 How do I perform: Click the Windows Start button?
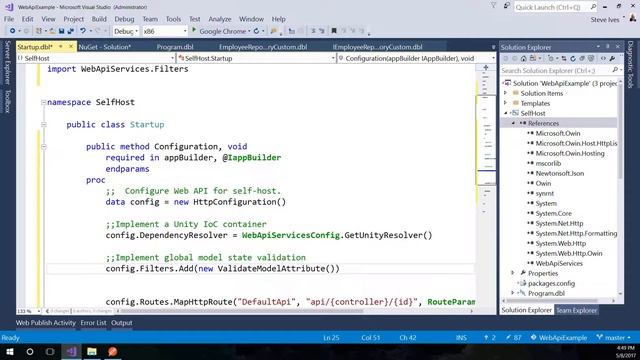(x=9, y=351)
